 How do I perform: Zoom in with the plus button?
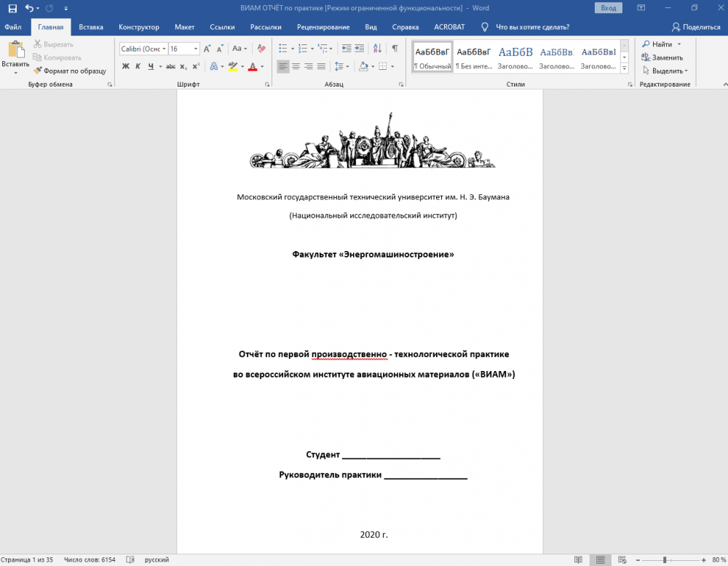click(x=704, y=560)
